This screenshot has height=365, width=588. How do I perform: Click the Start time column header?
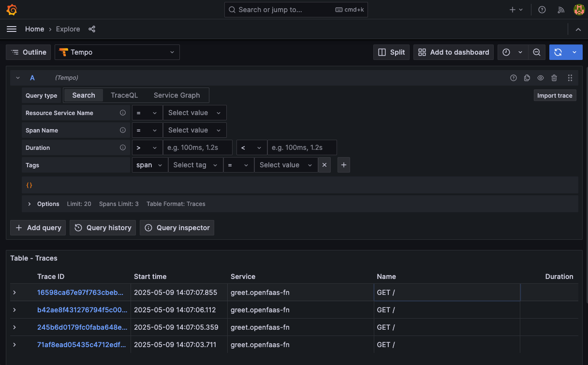(x=150, y=277)
